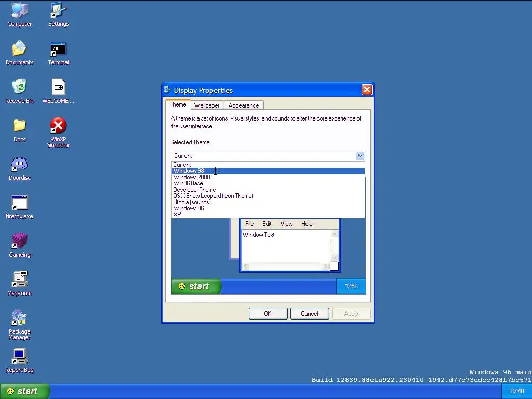Open the Doordisc shortcut
The image size is (532, 399).
tap(19, 169)
